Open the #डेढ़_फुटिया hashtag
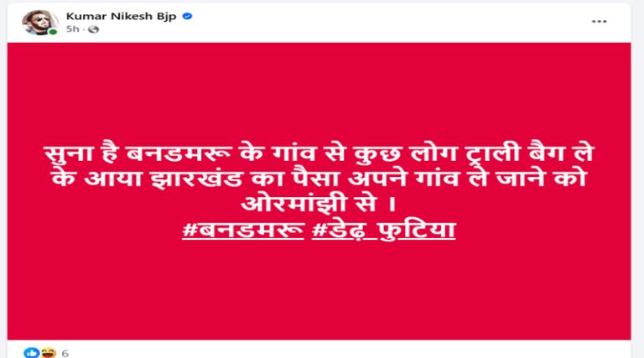Image resolution: width=644 pixels, height=358 pixels. tap(383, 230)
